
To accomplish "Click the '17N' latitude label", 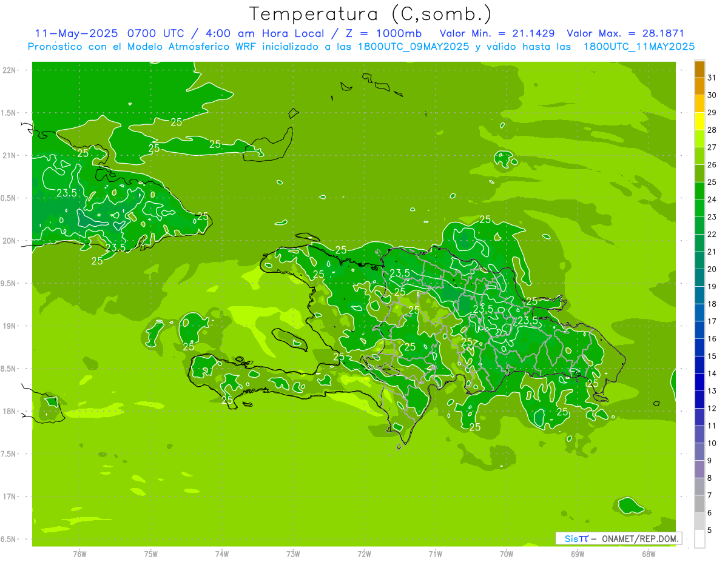I will pos(9,497).
